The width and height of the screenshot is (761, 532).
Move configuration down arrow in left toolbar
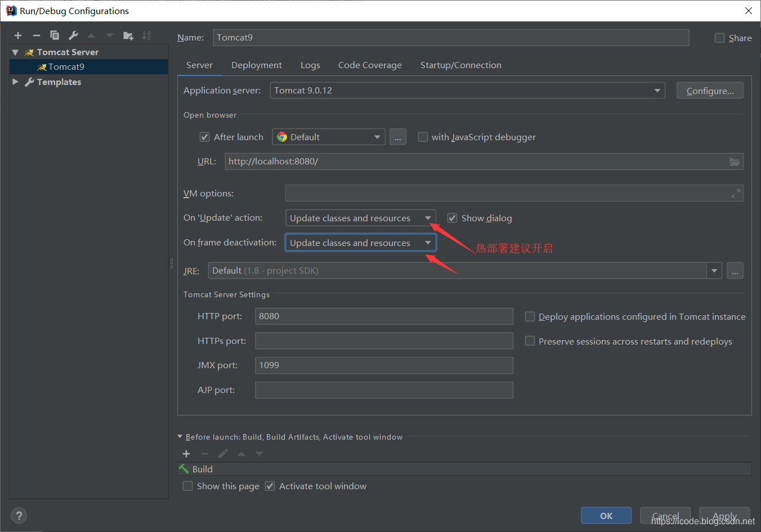click(110, 35)
